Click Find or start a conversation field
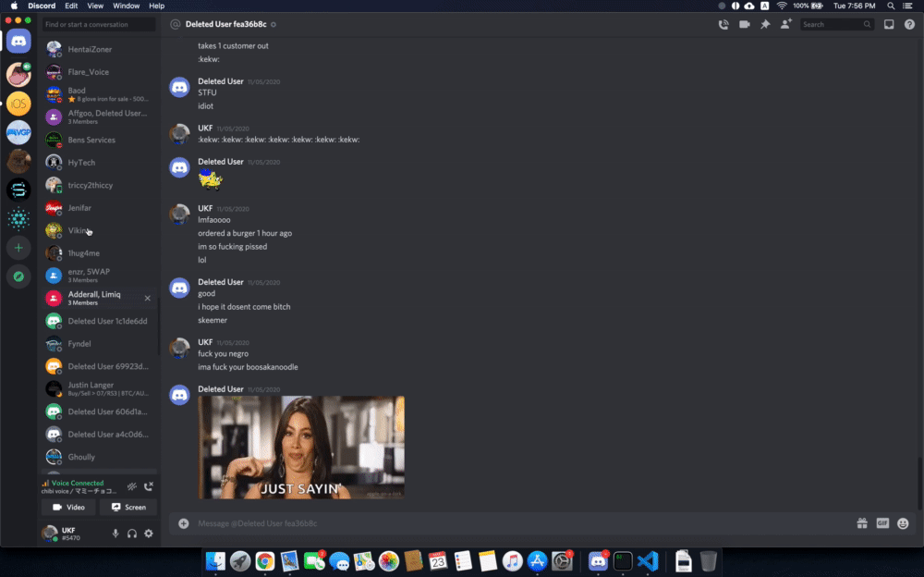 point(99,25)
